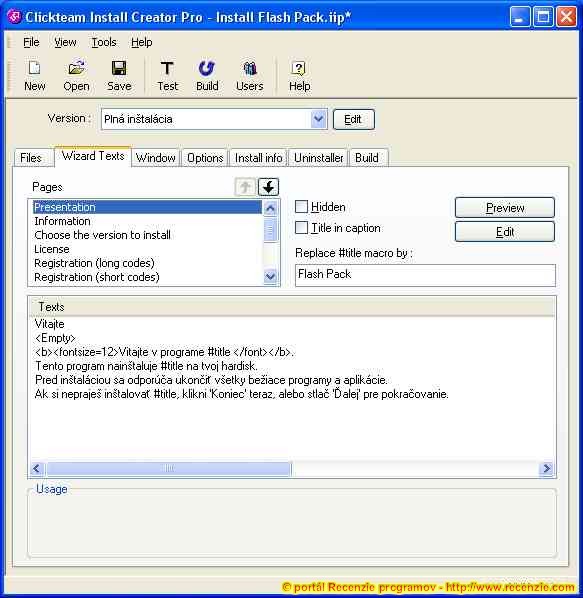Viewport: 583px width, 598px height.
Task: Go to the Options tab
Action: coord(205,158)
